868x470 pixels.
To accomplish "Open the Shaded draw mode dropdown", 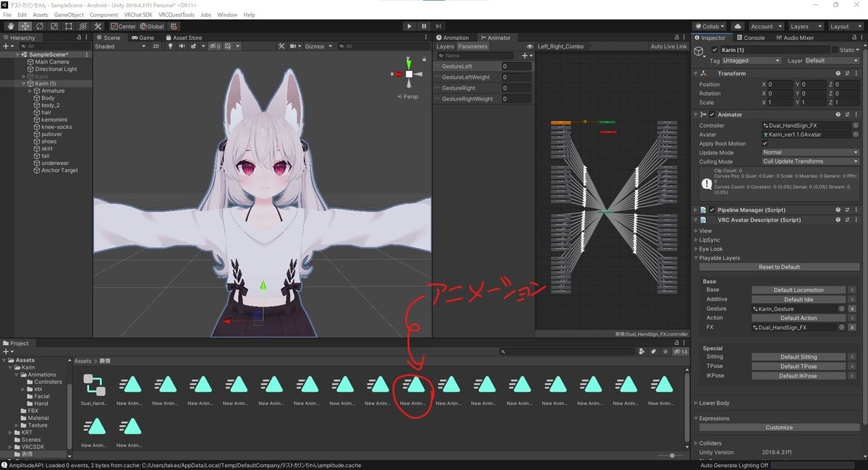I will click(120, 46).
